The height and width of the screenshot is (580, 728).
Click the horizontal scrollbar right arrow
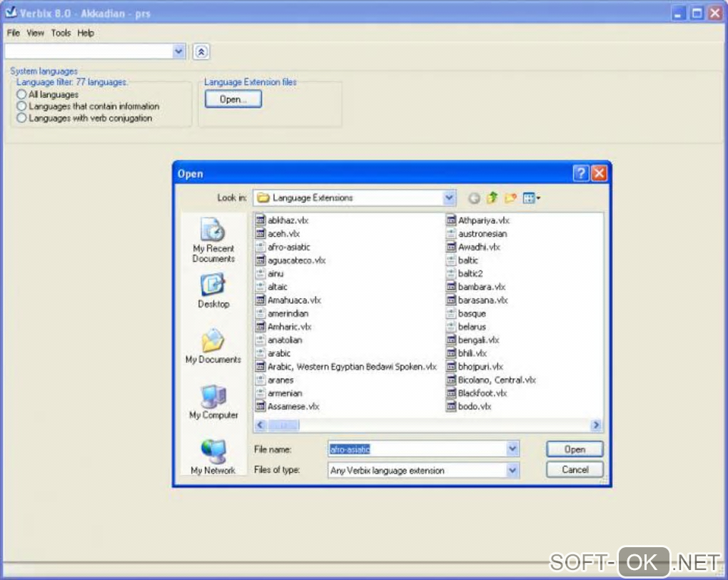596,424
